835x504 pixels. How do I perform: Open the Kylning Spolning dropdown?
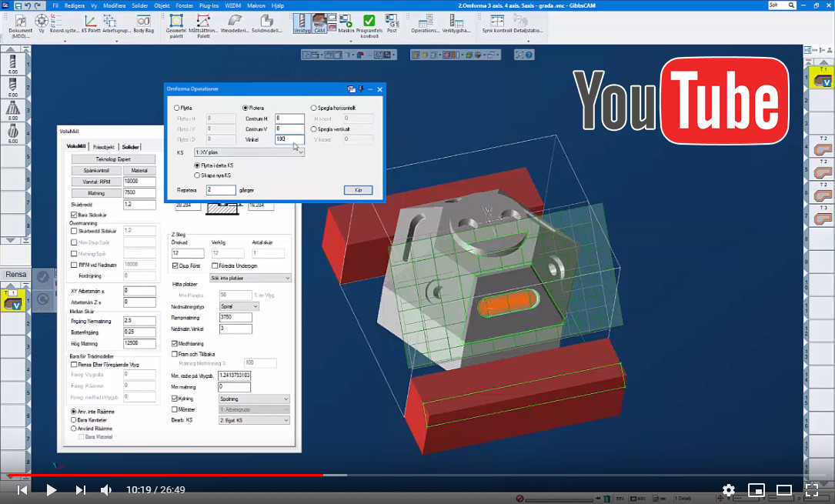point(254,399)
